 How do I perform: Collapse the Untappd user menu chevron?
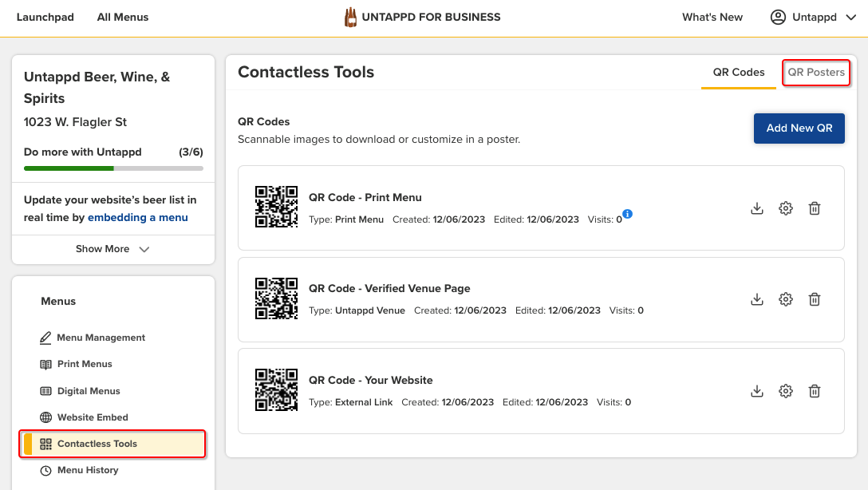click(x=850, y=17)
